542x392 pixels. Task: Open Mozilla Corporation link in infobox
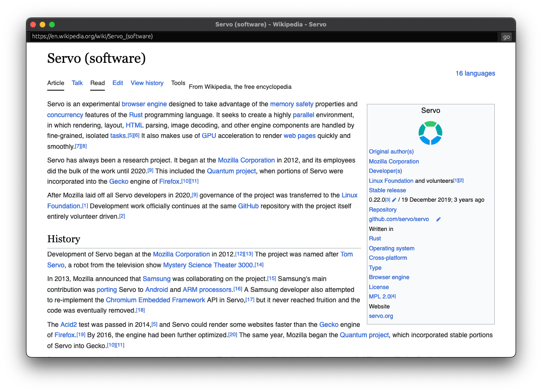coord(394,162)
